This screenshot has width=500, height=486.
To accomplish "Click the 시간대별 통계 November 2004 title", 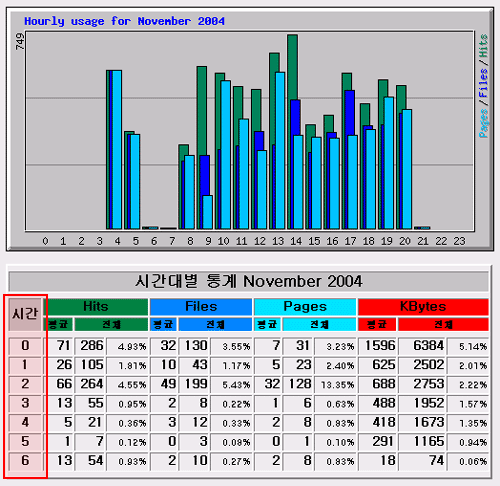I will (249, 281).
